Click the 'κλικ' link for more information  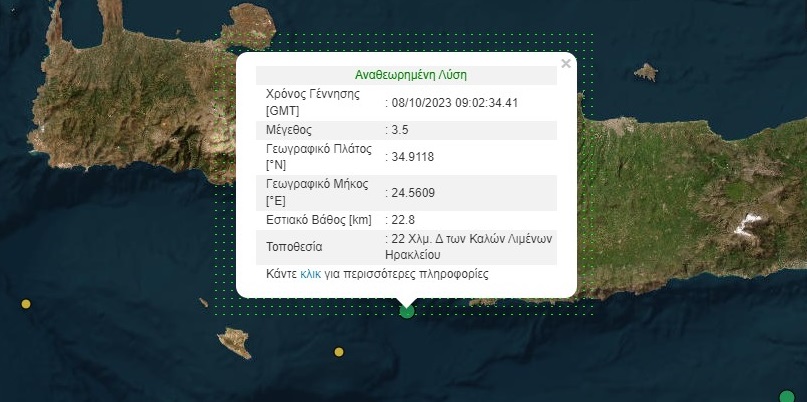click(x=310, y=273)
